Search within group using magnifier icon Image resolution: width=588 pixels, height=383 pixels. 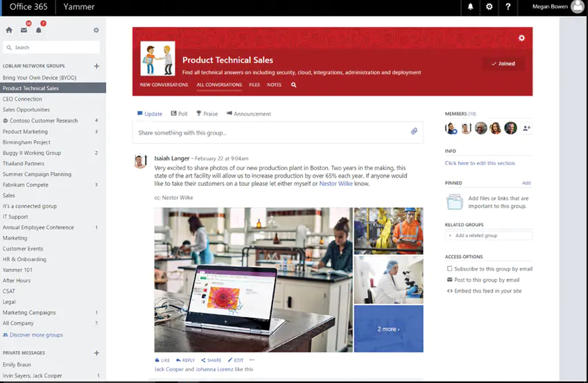point(293,85)
